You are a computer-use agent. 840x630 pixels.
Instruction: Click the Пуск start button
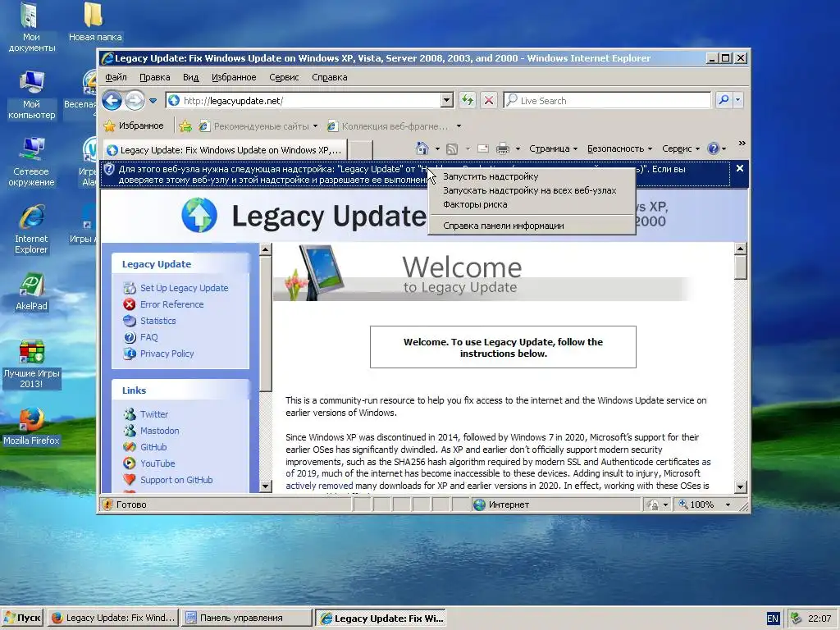click(x=22, y=618)
